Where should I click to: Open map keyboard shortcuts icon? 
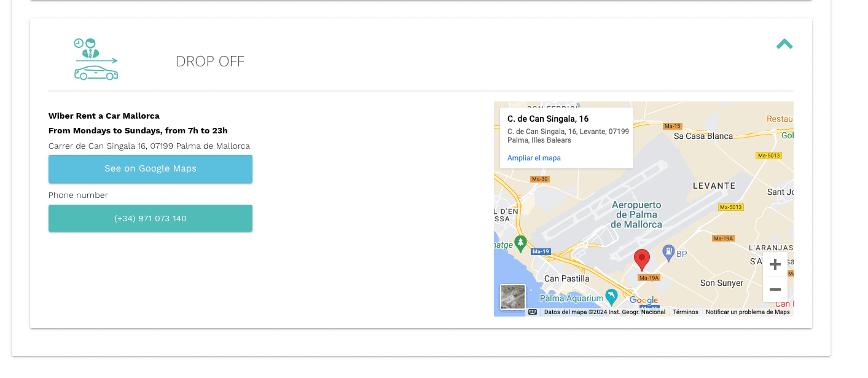(533, 312)
